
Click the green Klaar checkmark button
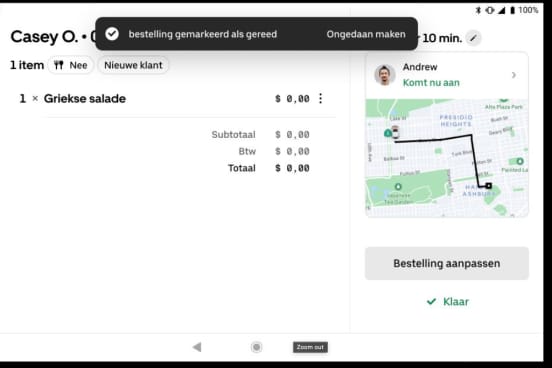(x=447, y=302)
